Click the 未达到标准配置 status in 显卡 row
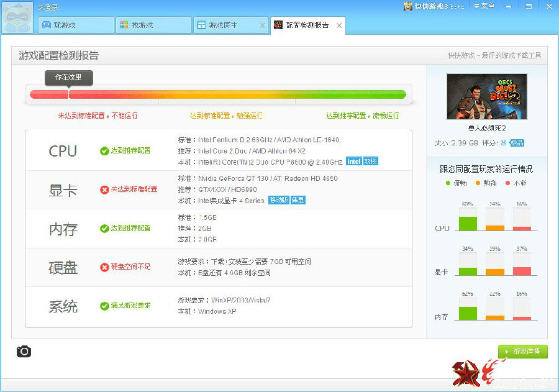559x392 pixels. (x=134, y=189)
